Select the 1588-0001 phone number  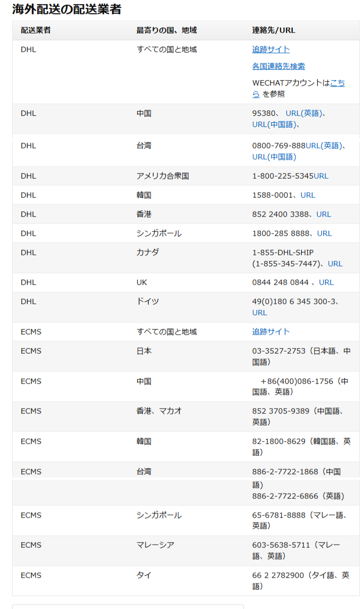[x=273, y=195]
